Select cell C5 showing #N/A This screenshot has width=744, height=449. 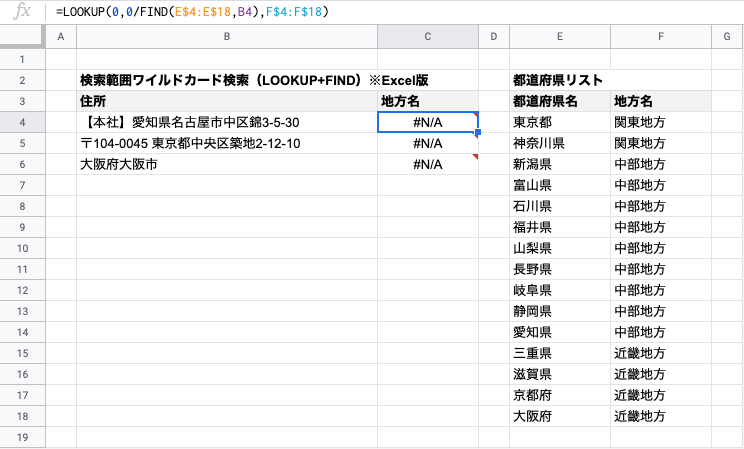pos(428,143)
